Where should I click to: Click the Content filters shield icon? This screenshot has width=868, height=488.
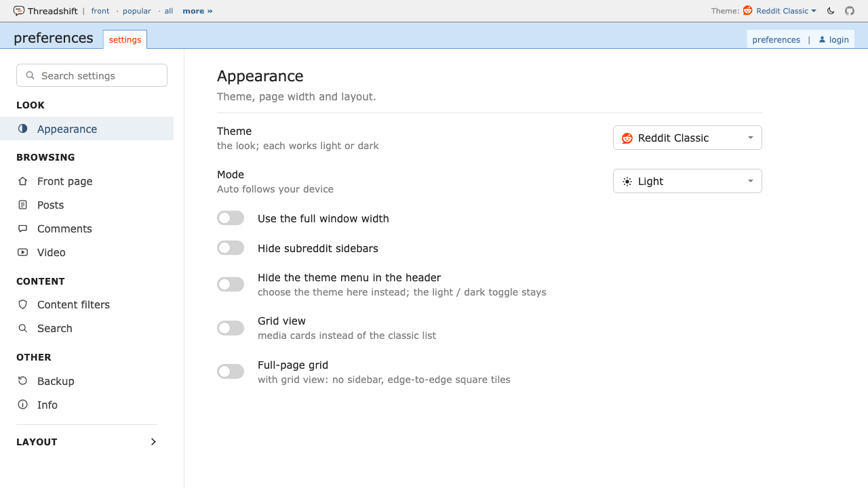pyautogui.click(x=23, y=304)
